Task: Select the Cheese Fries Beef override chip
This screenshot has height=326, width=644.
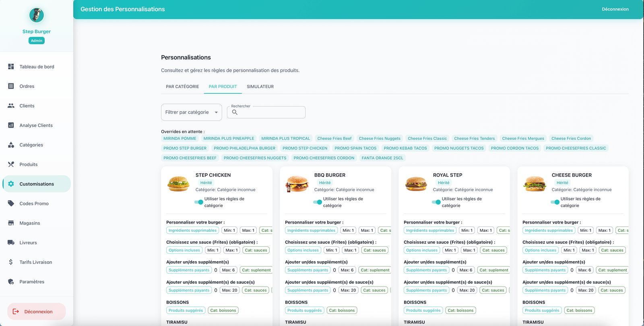Action: click(334, 138)
